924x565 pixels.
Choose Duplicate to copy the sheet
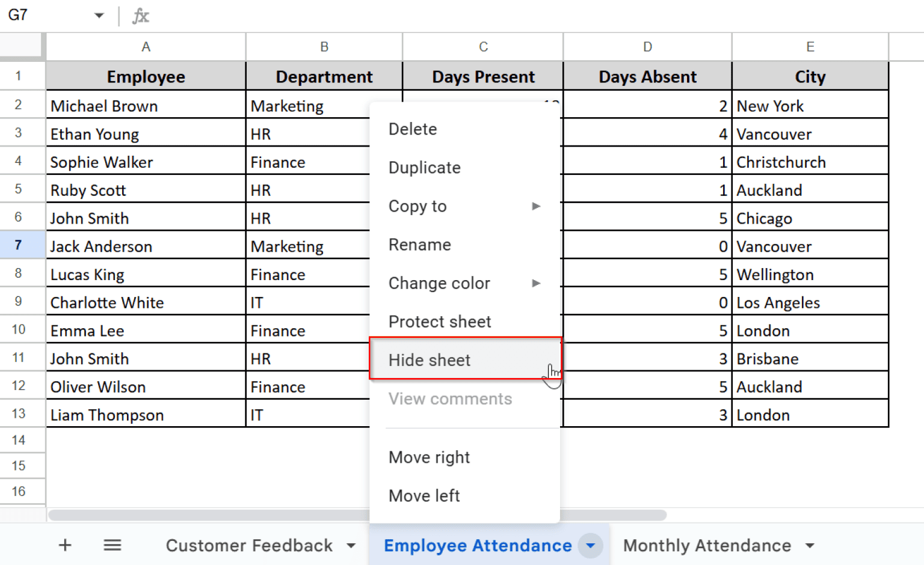[x=424, y=168]
